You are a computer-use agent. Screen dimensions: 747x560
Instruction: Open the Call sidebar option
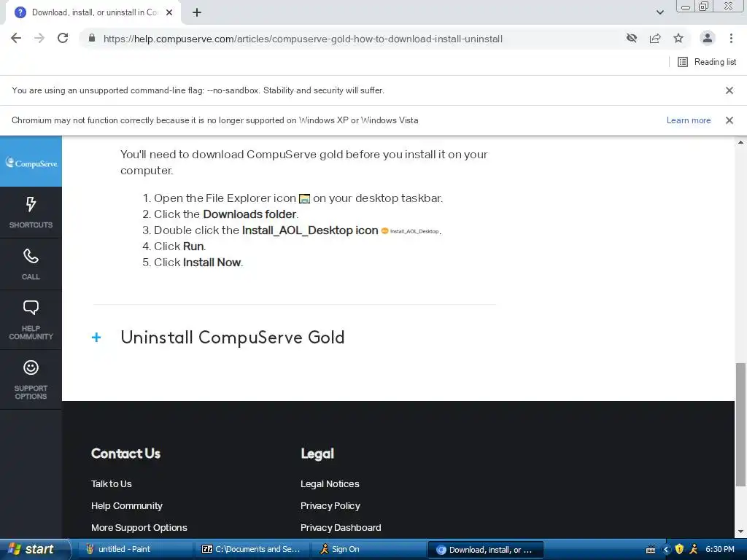(31, 264)
